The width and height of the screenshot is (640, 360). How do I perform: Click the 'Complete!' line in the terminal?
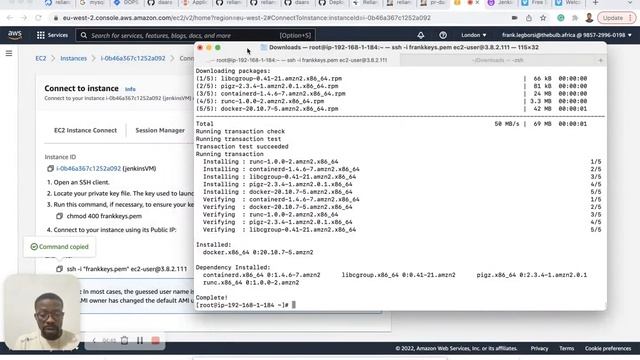coord(212,298)
